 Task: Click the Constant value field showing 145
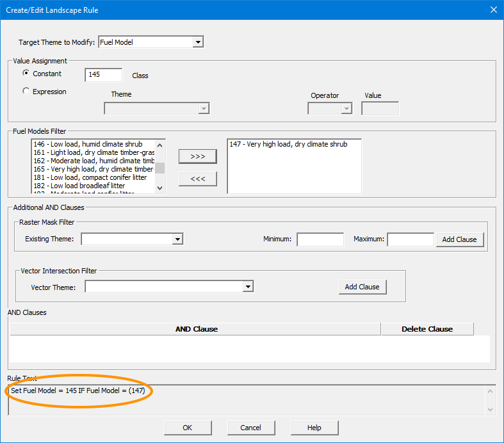[x=104, y=74]
